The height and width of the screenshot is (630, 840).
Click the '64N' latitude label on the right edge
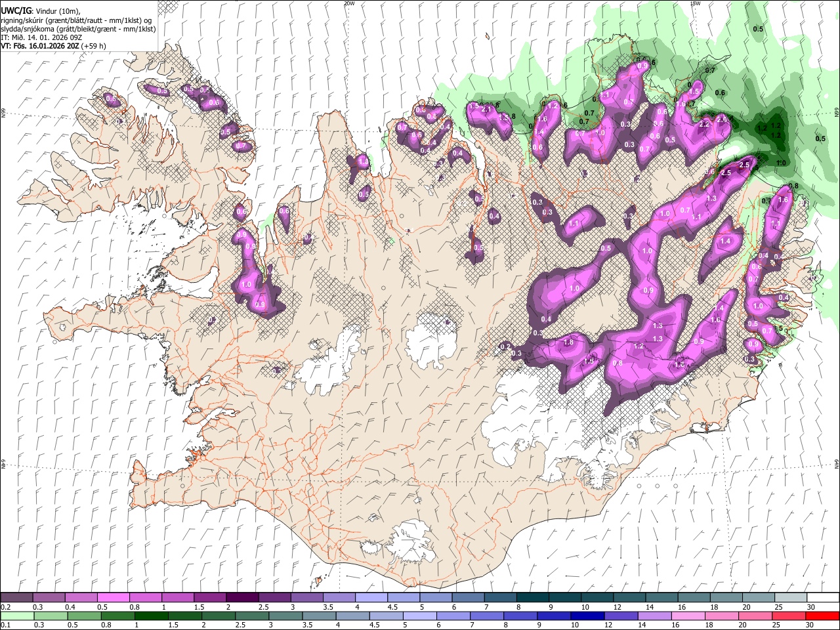tap(837, 464)
